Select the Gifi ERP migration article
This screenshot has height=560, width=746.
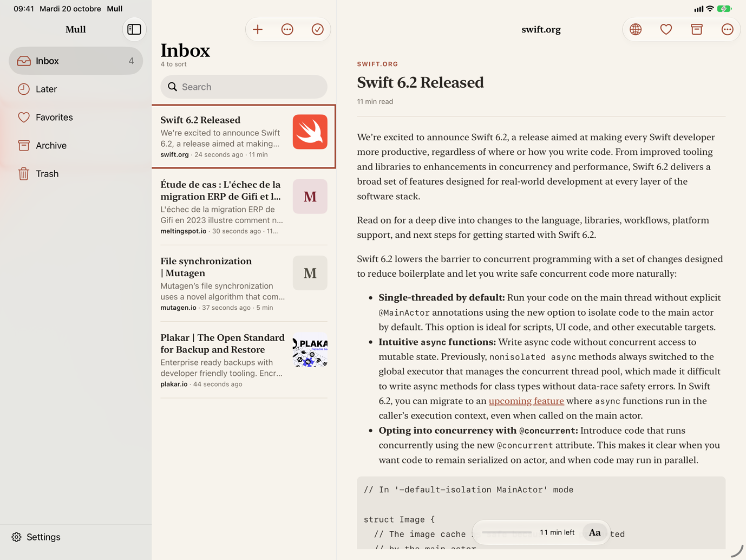pos(244,207)
